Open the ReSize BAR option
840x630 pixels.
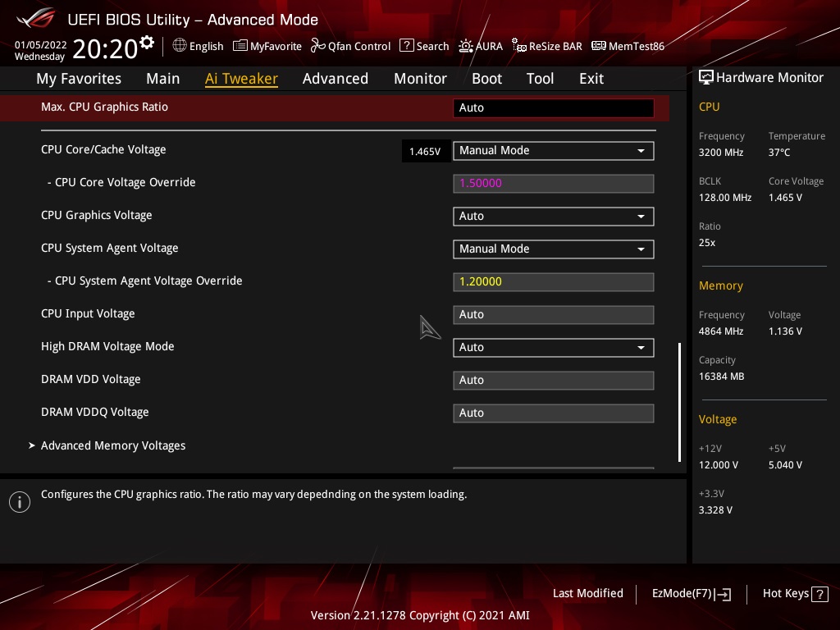click(546, 46)
